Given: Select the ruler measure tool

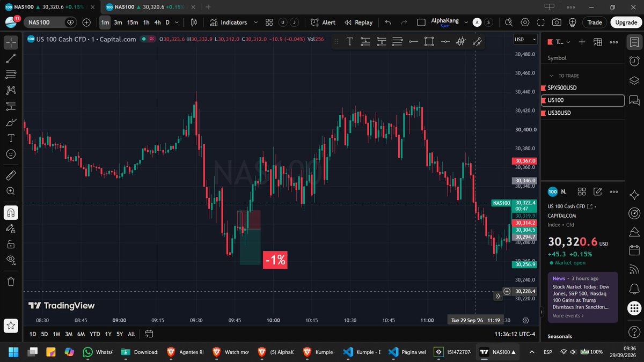Looking at the screenshot, I should coord(11,175).
